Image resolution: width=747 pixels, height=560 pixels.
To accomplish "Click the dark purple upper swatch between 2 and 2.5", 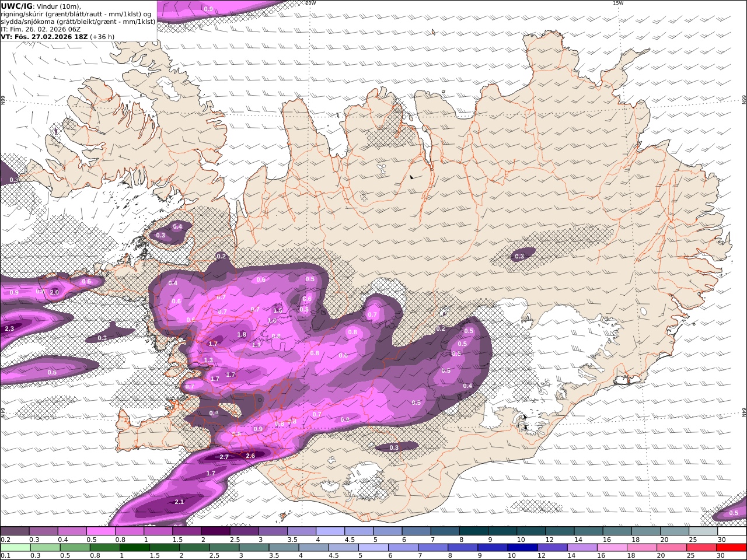I will [215, 531].
